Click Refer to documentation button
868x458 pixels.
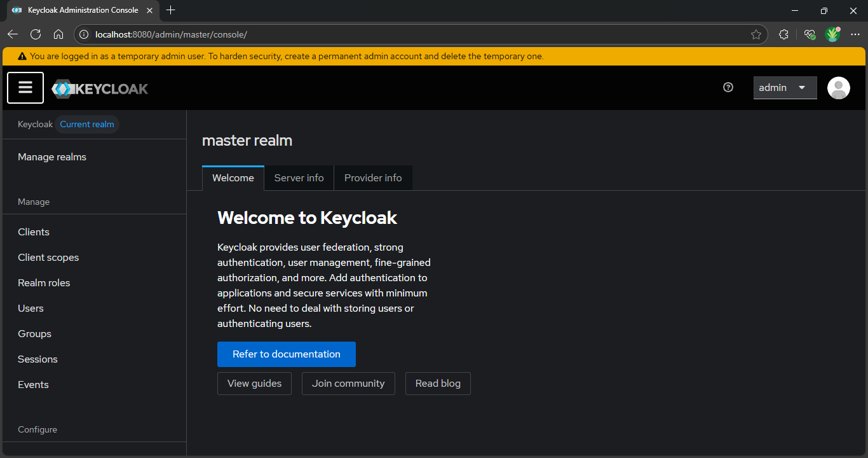[286, 354]
